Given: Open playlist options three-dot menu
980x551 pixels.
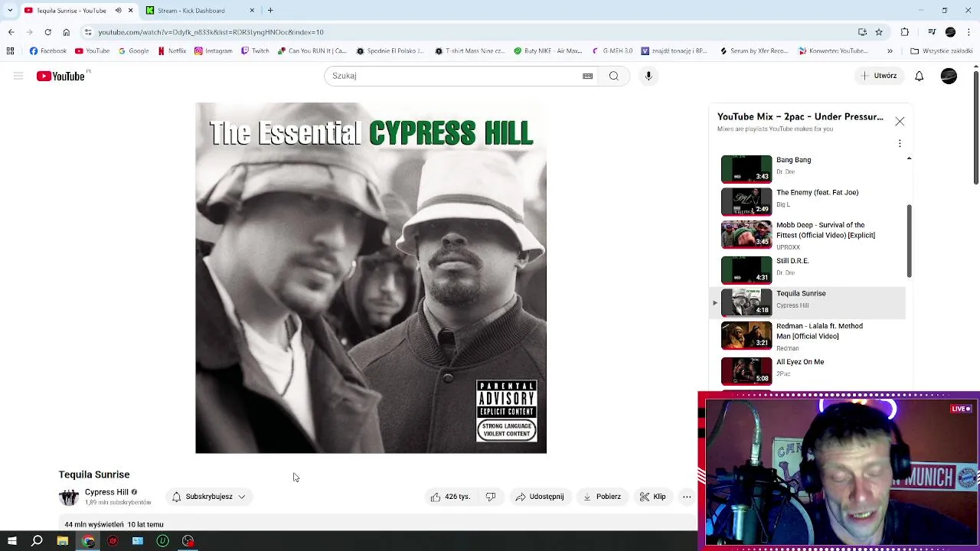Looking at the screenshot, I should tap(900, 143).
